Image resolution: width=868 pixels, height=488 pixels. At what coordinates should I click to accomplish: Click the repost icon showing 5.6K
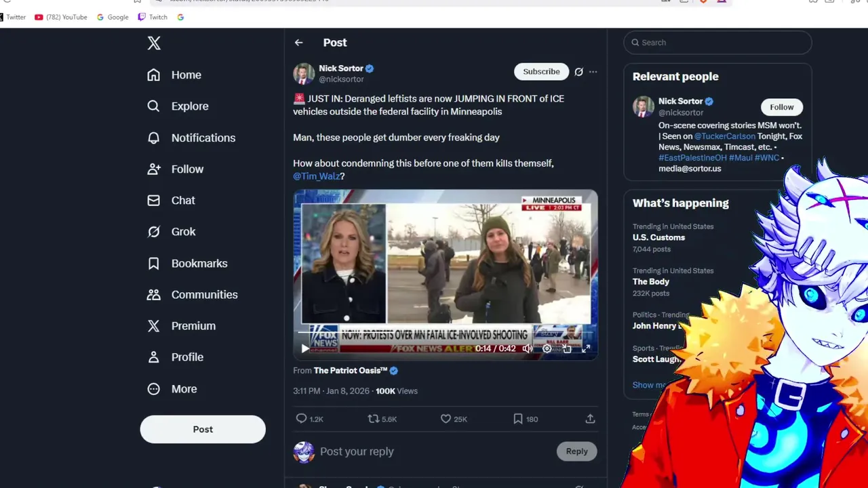(373, 419)
